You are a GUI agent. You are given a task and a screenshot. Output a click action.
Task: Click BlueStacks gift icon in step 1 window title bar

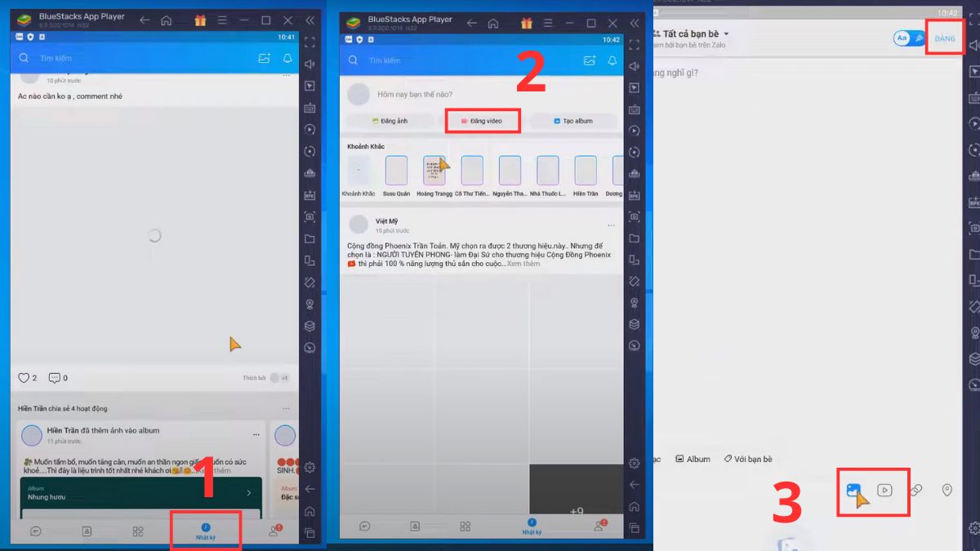coord(200,20)
